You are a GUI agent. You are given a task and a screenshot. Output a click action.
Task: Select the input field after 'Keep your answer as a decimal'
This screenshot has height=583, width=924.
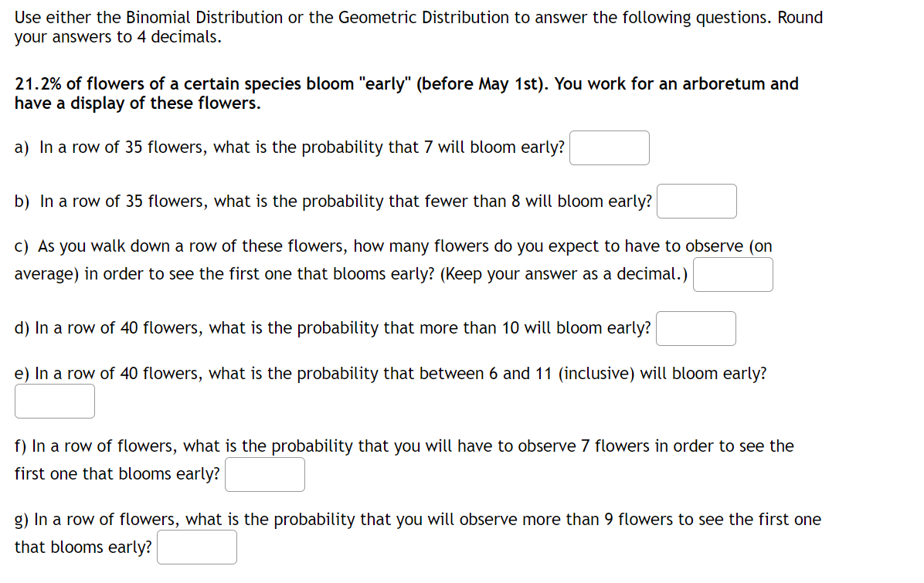(732, 274)
